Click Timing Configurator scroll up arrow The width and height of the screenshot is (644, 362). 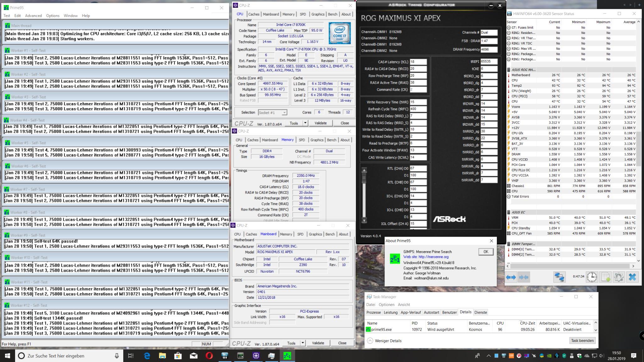coord(364,170)
